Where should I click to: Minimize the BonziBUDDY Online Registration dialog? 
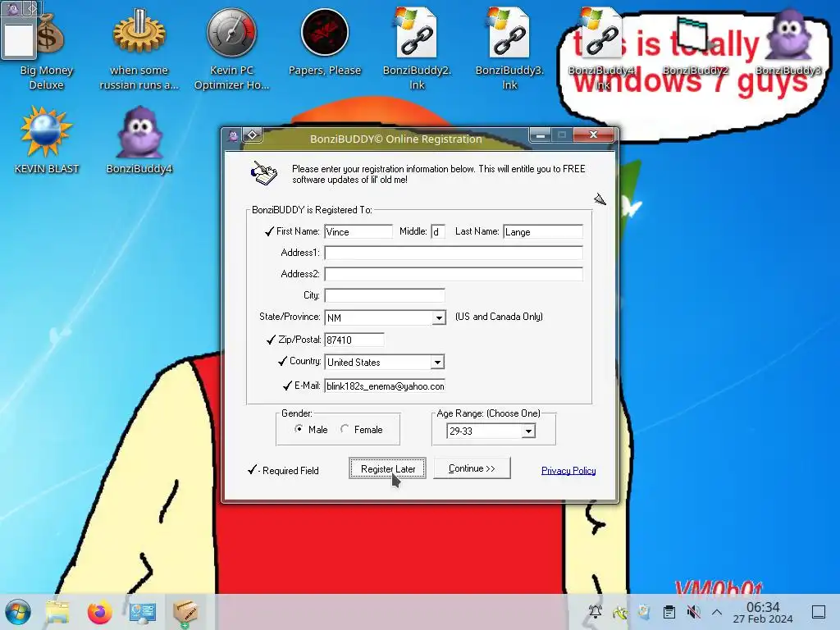point(541,135)
